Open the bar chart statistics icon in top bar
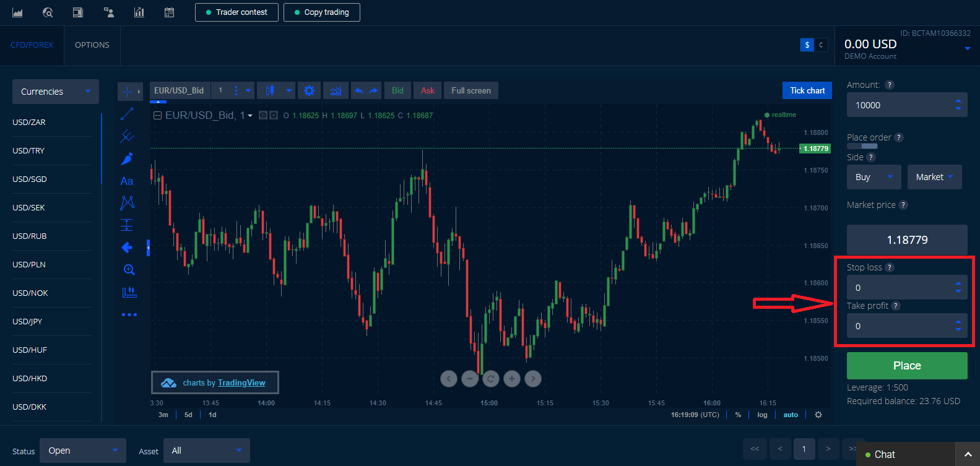This screenshot has height=466, width=980. click(x=139, y=12)
